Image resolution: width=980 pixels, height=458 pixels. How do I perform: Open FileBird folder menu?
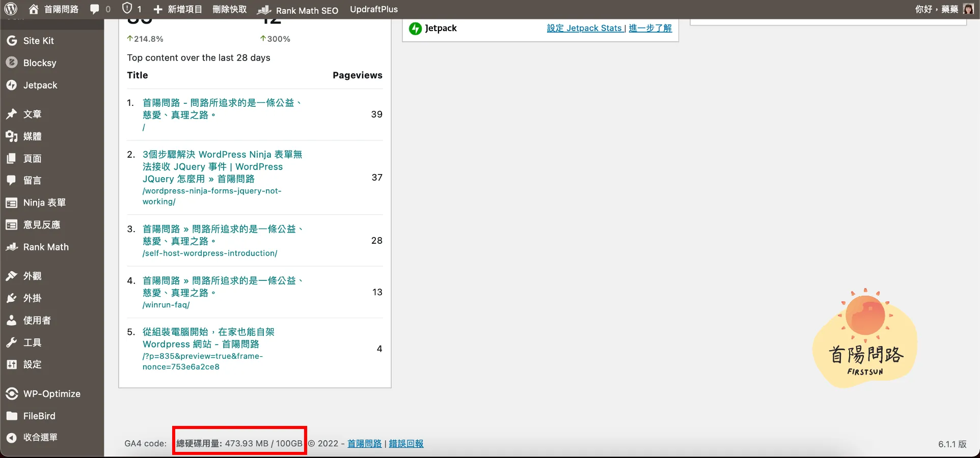[39, 416]
